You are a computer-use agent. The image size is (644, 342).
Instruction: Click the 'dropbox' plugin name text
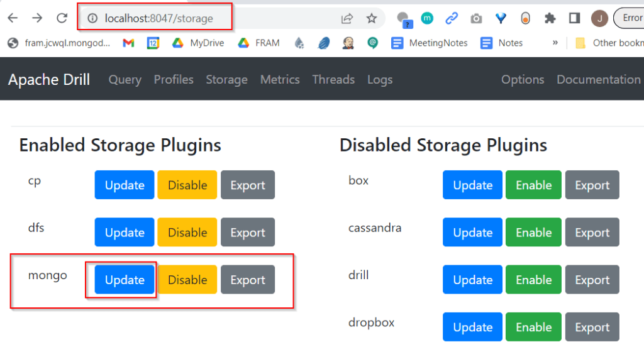click(x=371, y=323)
